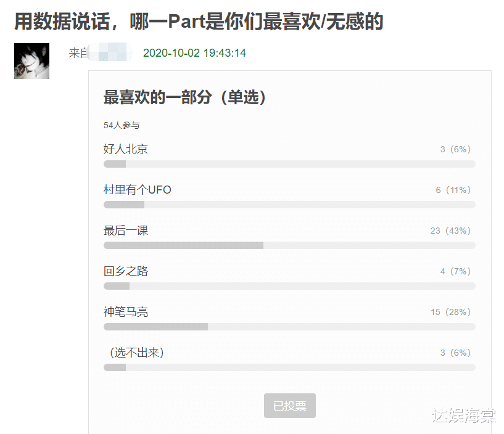
Task: Select the 村里有个UFO poll option
Action: (138, 190)
